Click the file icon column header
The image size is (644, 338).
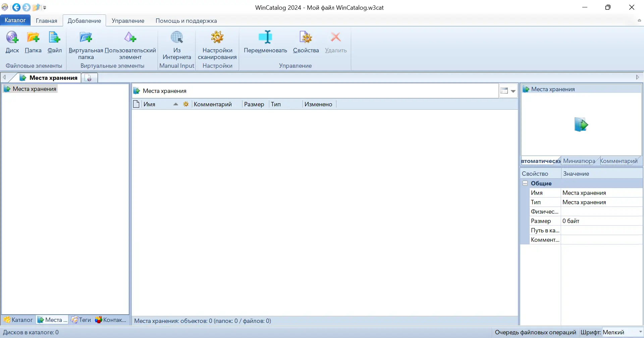(x=136, y=104)
